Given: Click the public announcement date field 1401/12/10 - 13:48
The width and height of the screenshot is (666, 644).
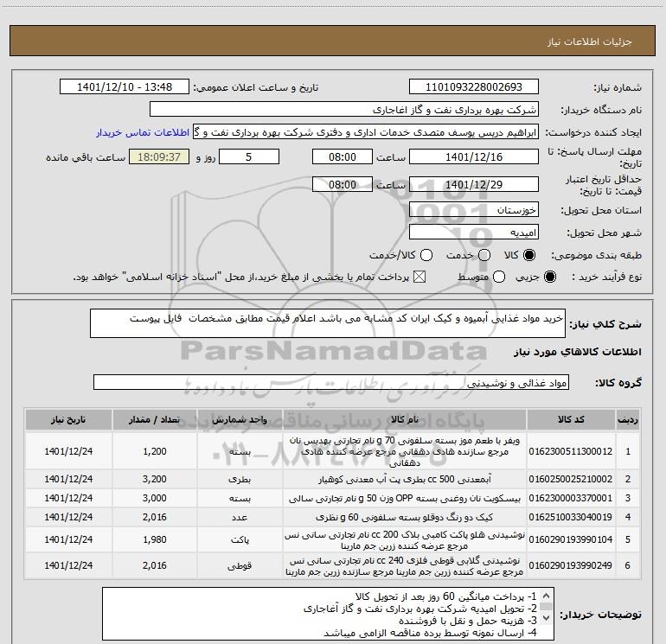Looking at the screenshot, I should point(125,87).
